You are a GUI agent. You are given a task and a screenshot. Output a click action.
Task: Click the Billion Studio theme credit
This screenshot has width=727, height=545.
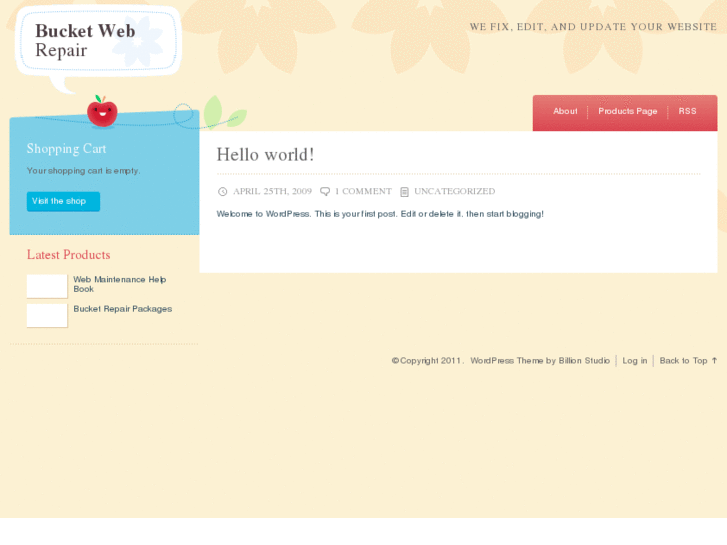click(x=584, y=360)
